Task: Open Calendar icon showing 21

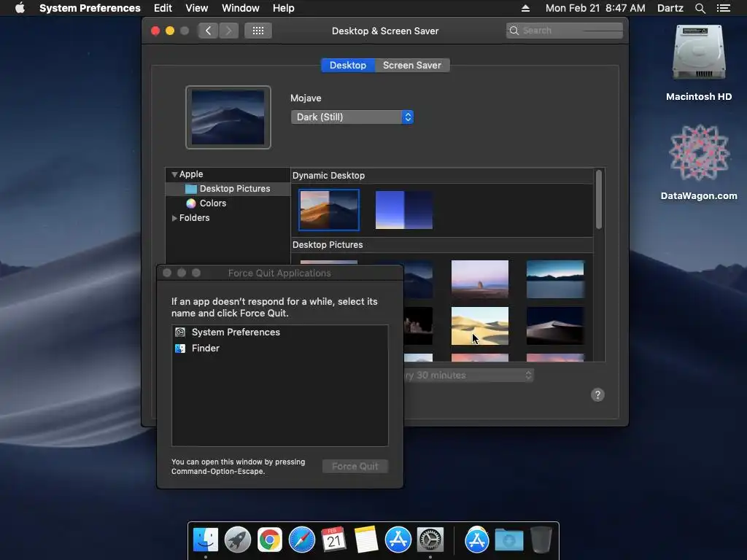Action: point(333,540)
